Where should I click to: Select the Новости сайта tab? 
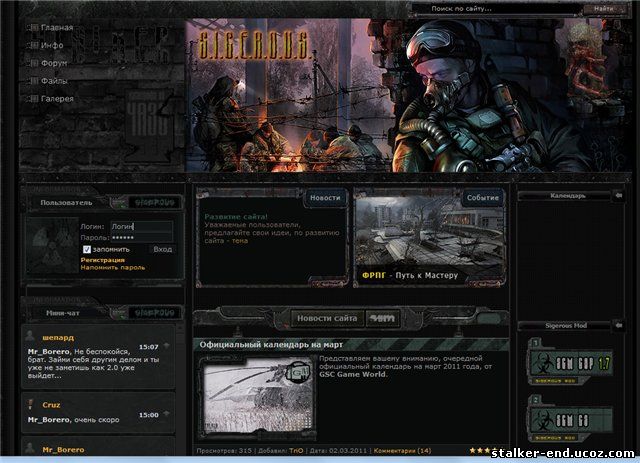(327, 318)
